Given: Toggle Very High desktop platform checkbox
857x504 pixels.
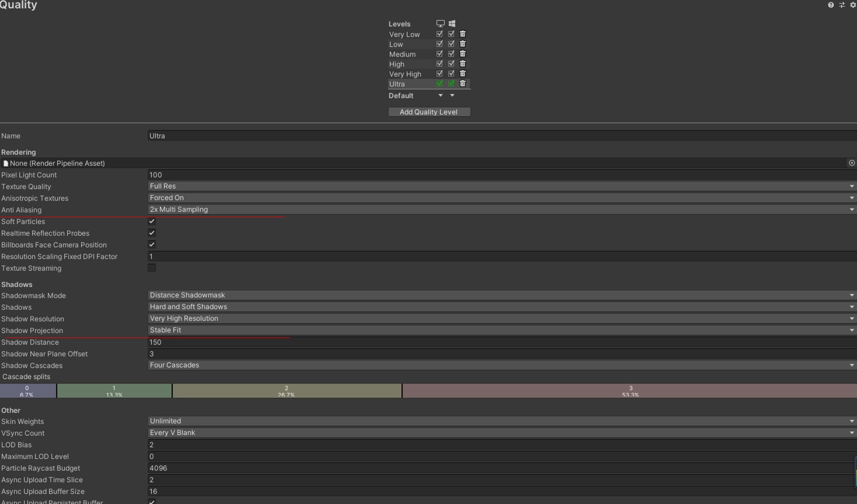Looking at the screenshot, I should coord(440,73).
